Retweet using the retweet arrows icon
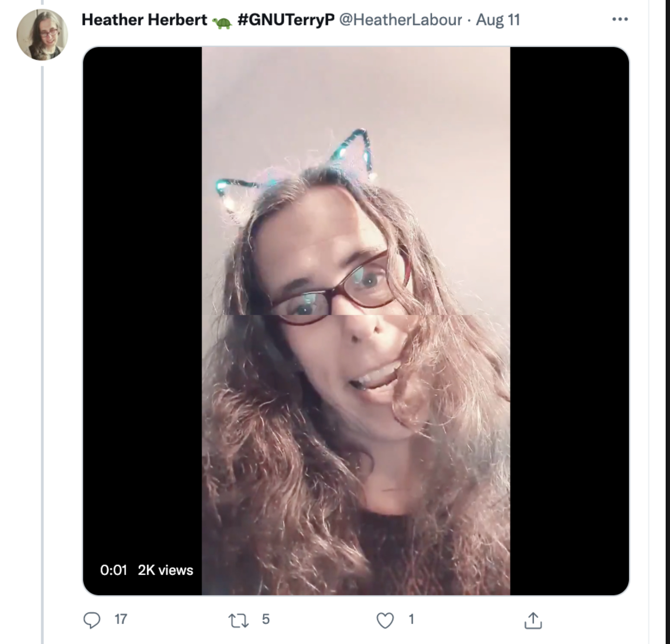The width and height of the screenshot is (670, 644). tap(238, 620)
